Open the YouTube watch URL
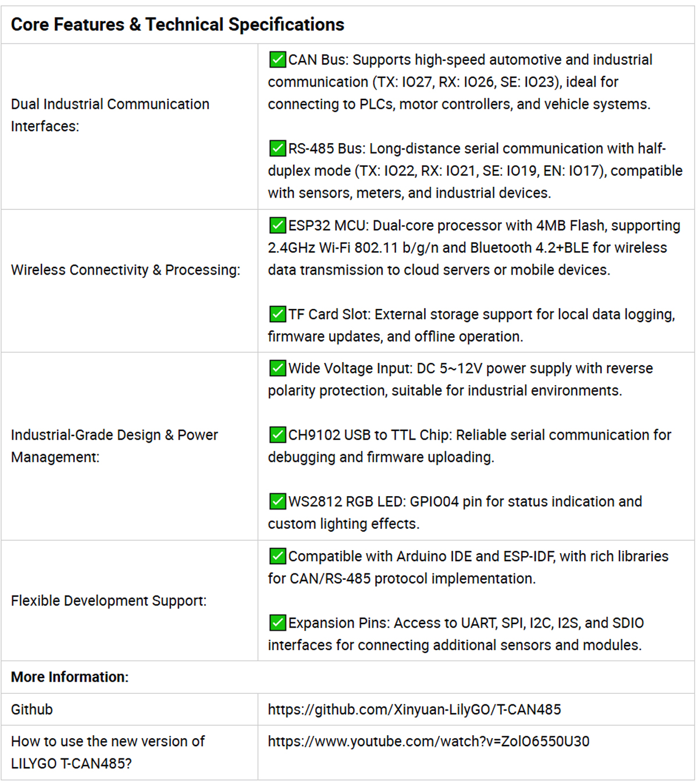Image resolution: width=698 pixels, height=784 pixels. click(x=428, y=742)
